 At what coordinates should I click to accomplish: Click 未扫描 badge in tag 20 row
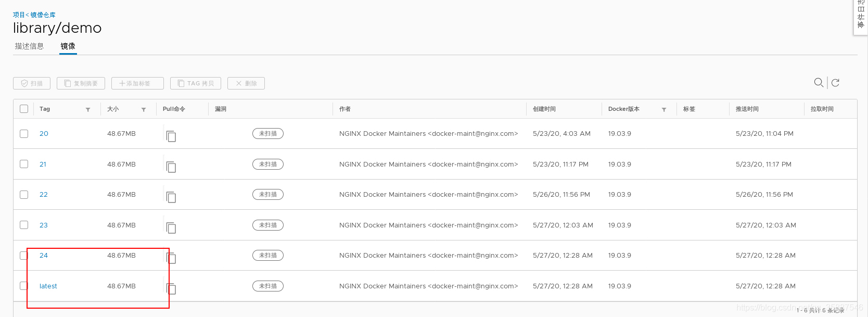point(268,134)
